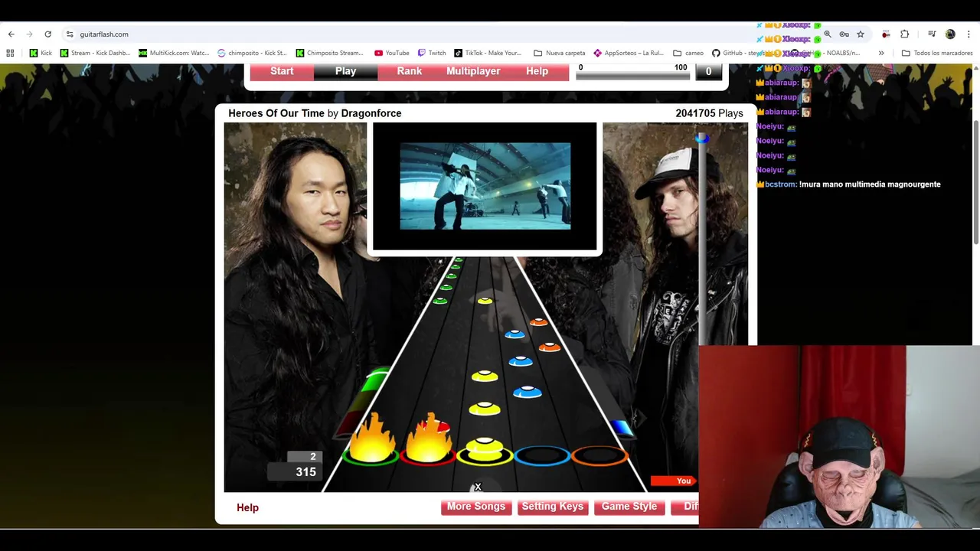Open the password key icon
The height and width of the screenshot is (551, 980).
[x=844, y=34]
